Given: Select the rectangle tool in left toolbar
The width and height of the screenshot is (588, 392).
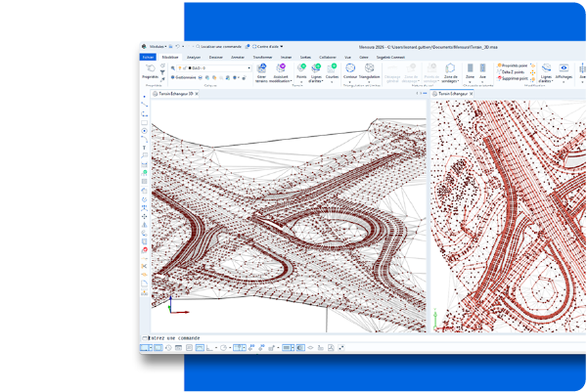Looking at the screenshot, I should [145, 122].
